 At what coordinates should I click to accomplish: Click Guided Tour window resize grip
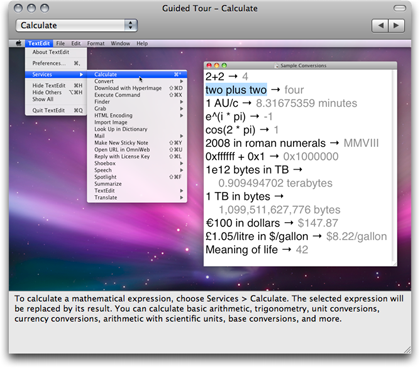[x=408, y=350]
